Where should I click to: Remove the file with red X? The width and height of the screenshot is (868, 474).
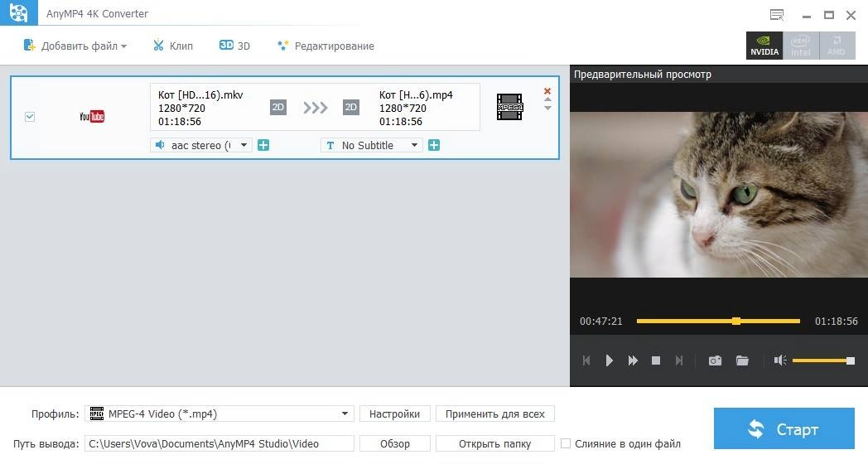pyautogui.click(x=547, y=91)
